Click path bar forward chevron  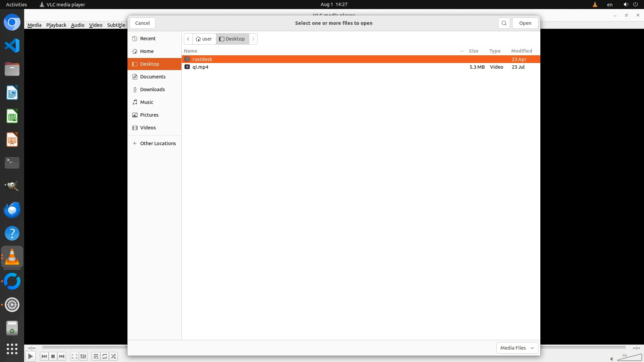point(253,39)
